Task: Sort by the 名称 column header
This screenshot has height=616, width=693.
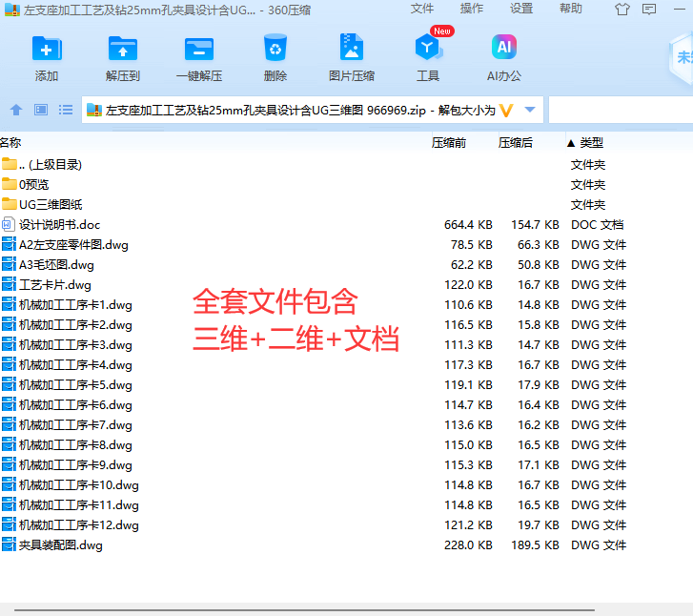Action: 10,142
